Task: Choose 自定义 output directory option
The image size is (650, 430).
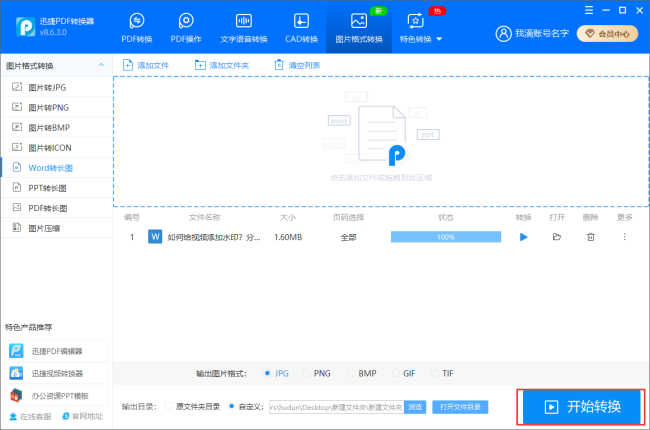Action: coord(246,406)
